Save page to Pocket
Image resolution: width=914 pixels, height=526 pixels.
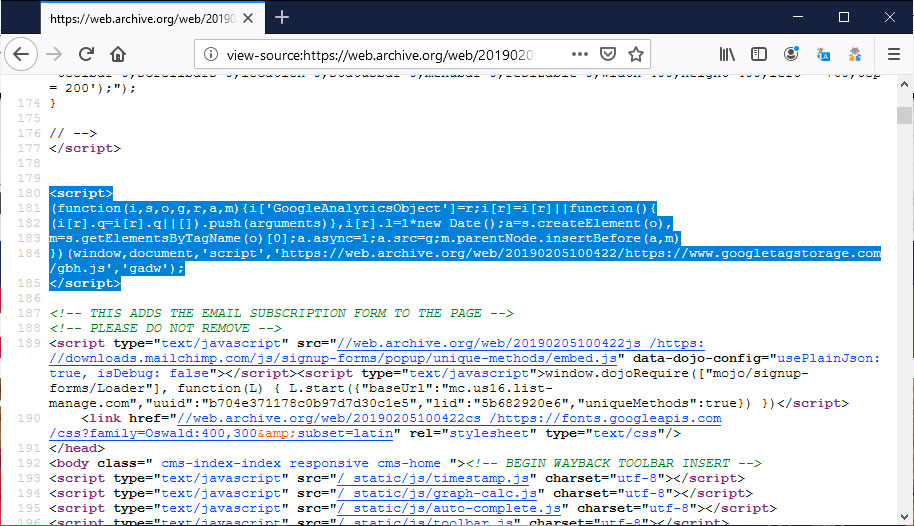tap(607, 54)
